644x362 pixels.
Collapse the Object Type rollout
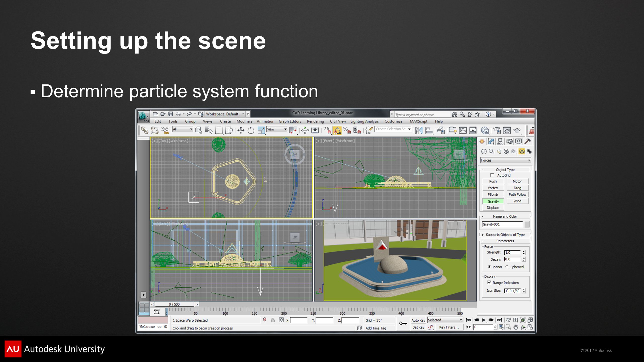pos(505,170)
